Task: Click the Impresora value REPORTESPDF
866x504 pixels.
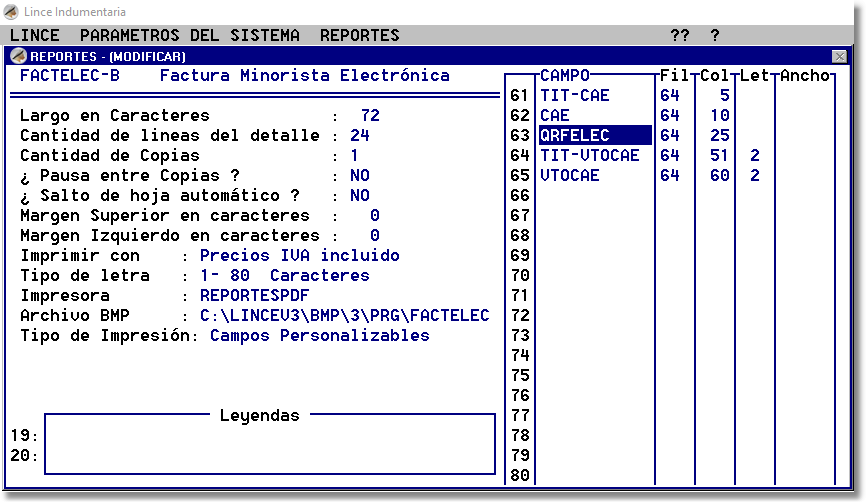Action: coord(255,295)
